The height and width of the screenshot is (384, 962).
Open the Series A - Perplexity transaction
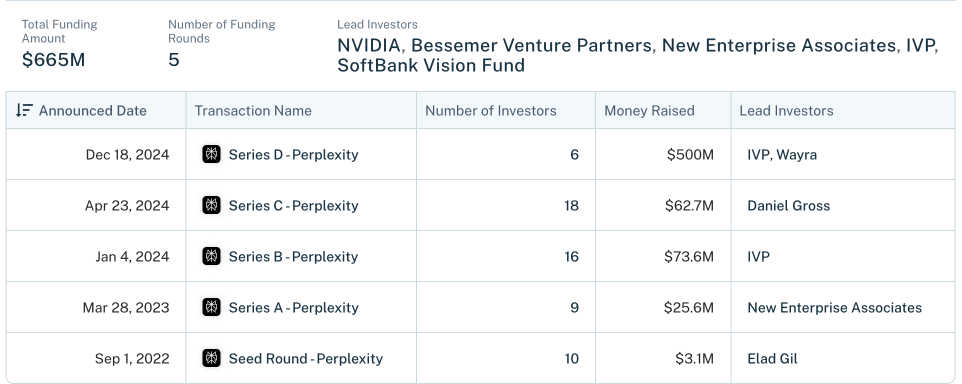(x=293, y=307)
